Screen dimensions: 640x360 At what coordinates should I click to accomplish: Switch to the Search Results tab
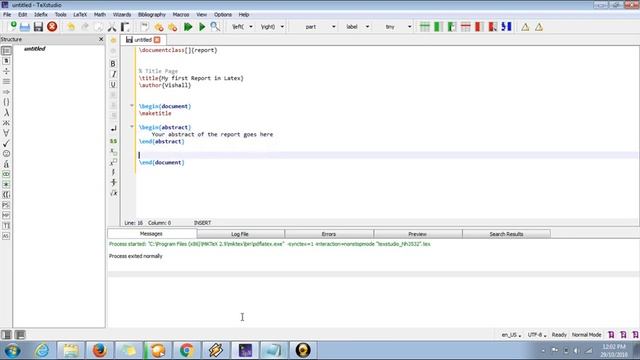coord(507,234)
